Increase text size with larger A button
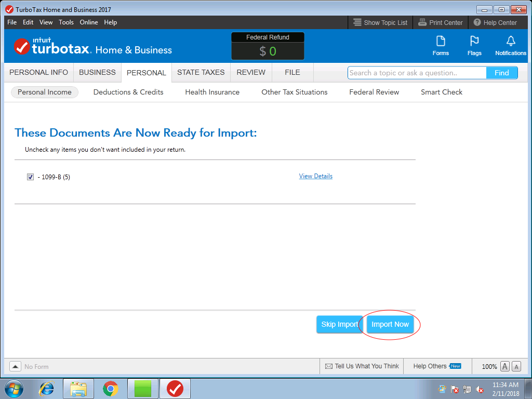The width and height of the screenshot is (532, 399). pos(505,366)
